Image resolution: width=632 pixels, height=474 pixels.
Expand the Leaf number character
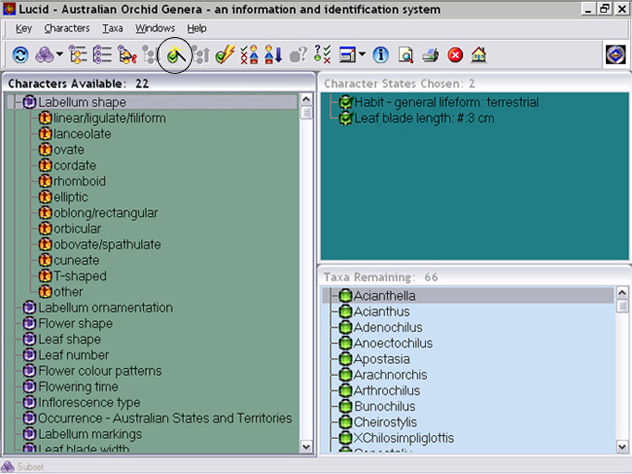pos(29,355)
